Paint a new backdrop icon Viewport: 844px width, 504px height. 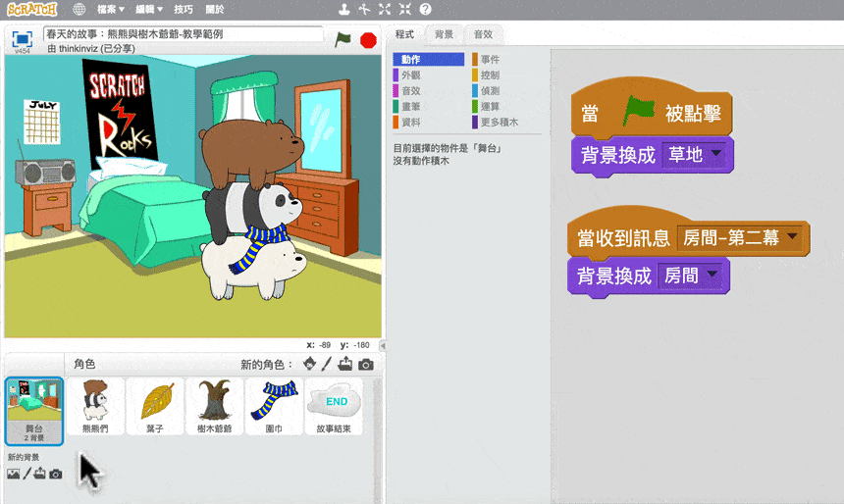point(26,474)
